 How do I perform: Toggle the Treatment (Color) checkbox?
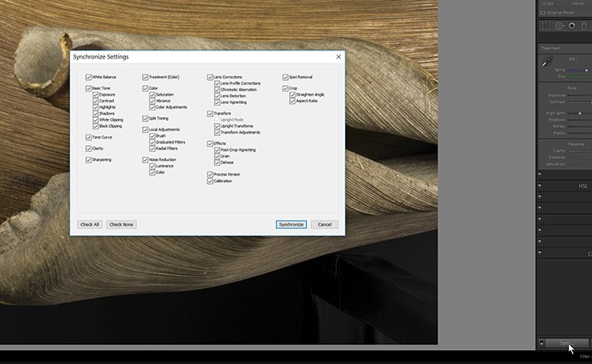(145, 77)
